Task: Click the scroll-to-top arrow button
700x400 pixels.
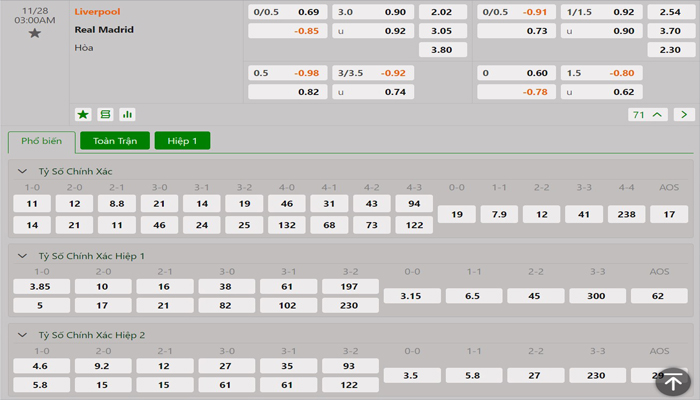Action: tap(674, 381)
